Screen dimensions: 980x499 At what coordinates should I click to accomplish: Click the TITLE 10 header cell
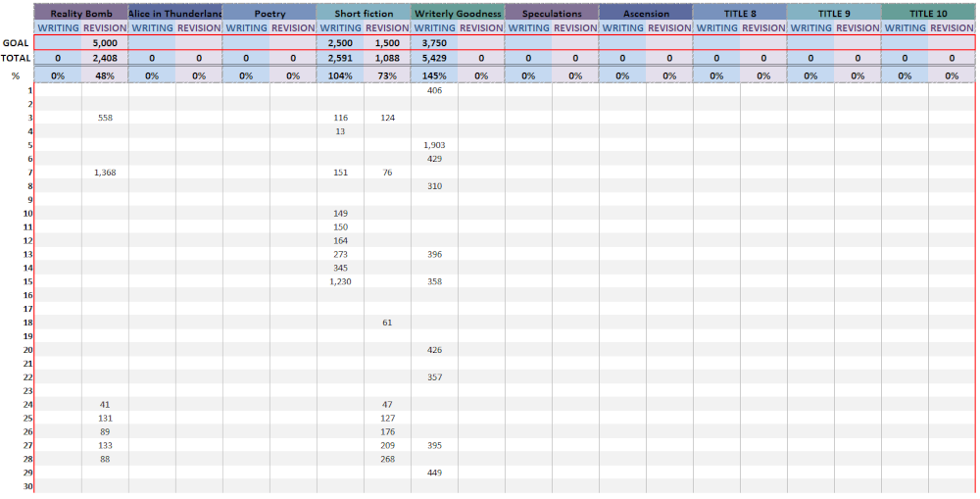click(x=928, y=14)
